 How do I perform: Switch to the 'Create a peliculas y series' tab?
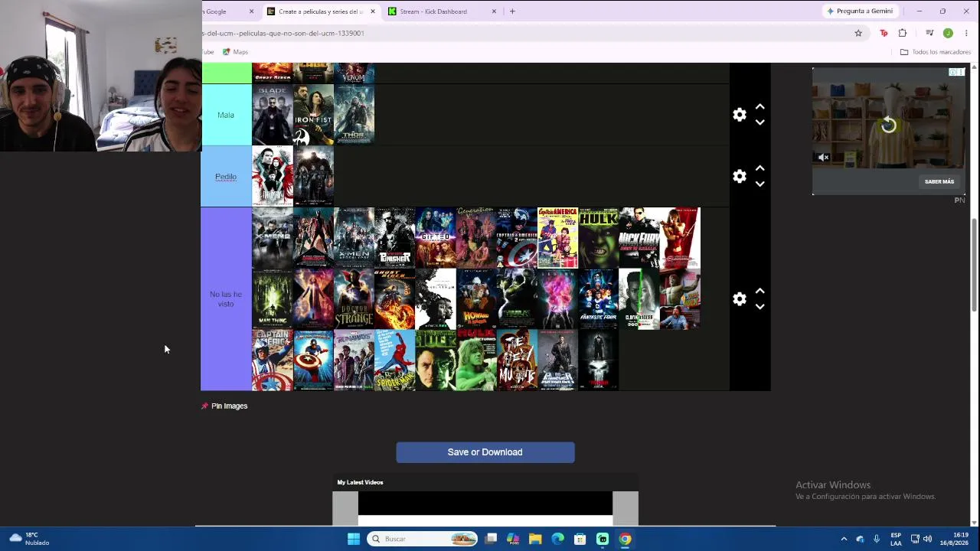tap(322, 11)
